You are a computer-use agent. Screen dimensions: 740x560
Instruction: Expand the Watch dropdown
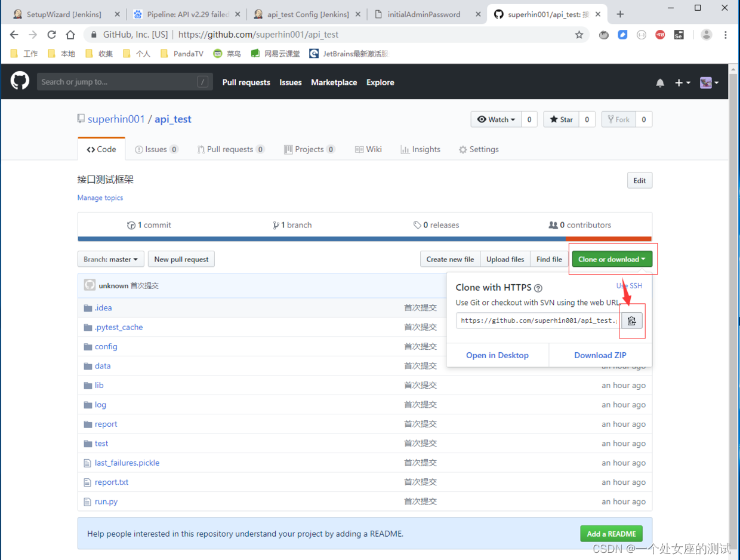coord(496,119)
